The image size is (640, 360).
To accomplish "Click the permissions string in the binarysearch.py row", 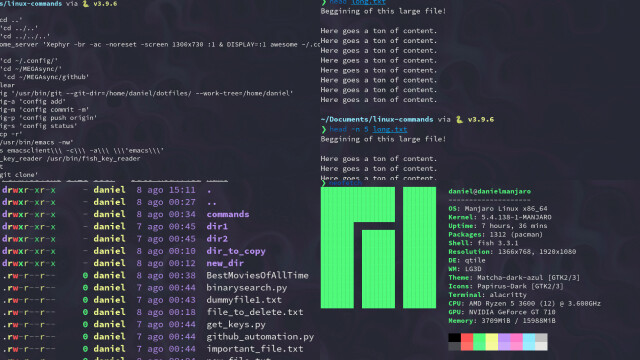I will 29,288.
